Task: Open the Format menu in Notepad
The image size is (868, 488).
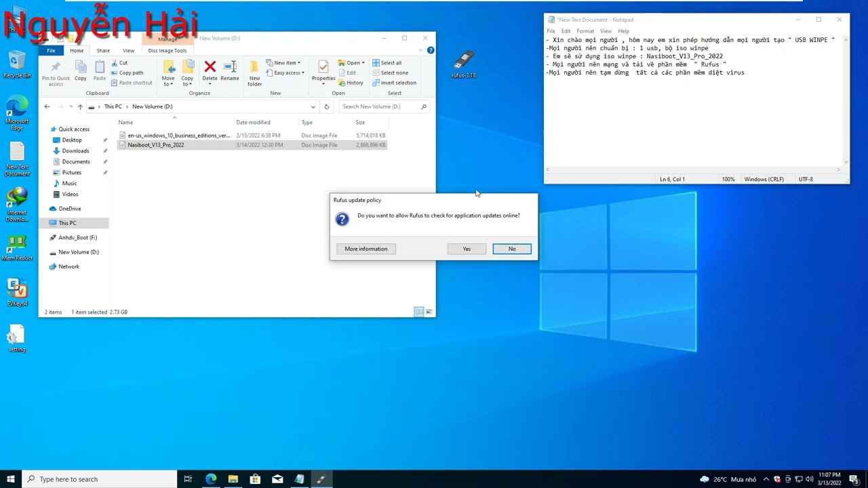Action: 585,31
